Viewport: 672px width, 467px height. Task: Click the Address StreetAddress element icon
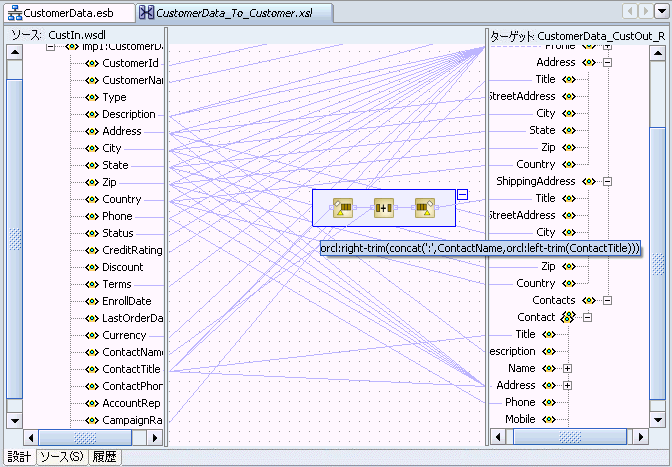click(x=569, y=96)
